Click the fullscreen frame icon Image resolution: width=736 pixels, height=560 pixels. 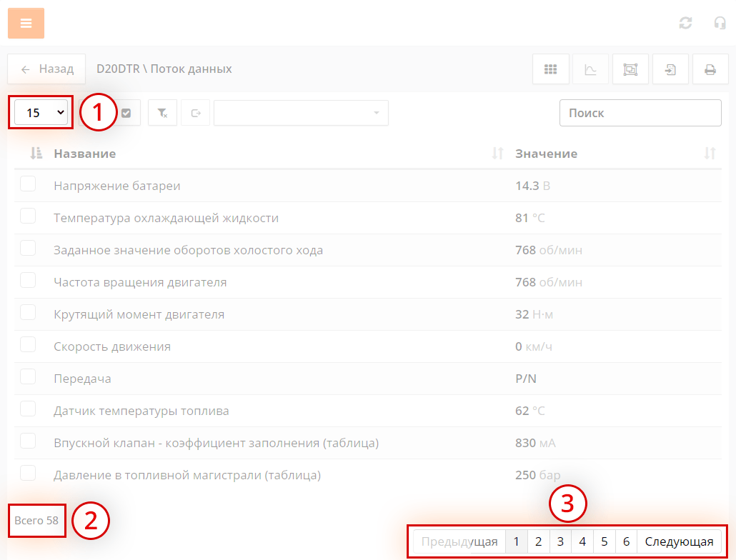[630, 69]
